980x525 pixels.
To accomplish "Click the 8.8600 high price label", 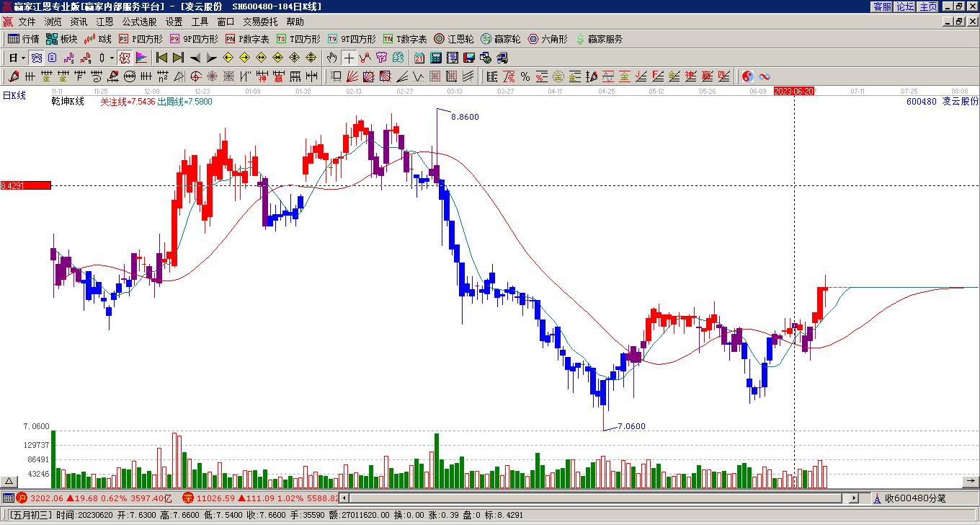I will coord(465,117).
